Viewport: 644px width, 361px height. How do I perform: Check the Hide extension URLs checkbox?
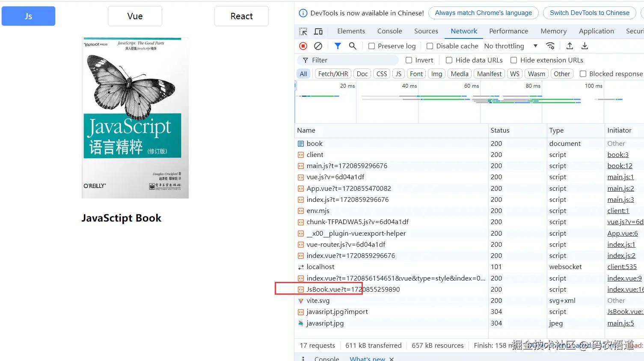[x=514, y=60]
